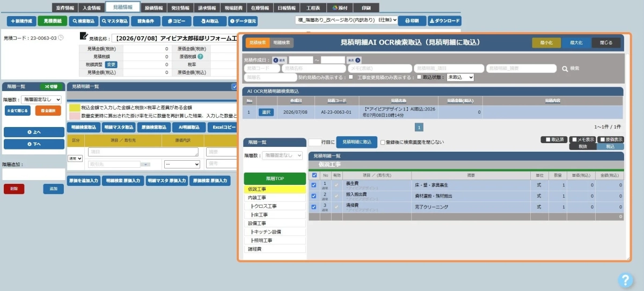Click the AI取込 toolbar button

tap(210, 21)
